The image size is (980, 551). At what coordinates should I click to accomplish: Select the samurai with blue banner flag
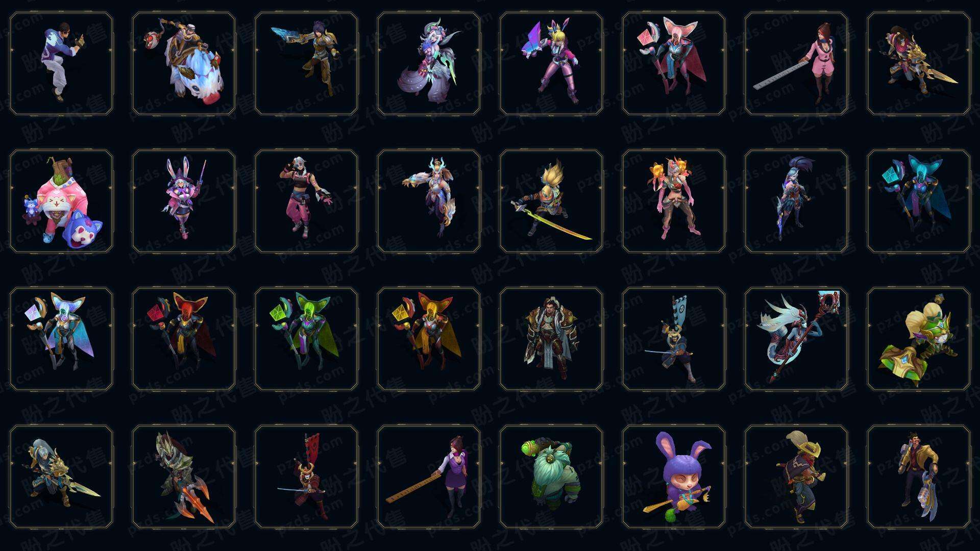pos(674,339)
